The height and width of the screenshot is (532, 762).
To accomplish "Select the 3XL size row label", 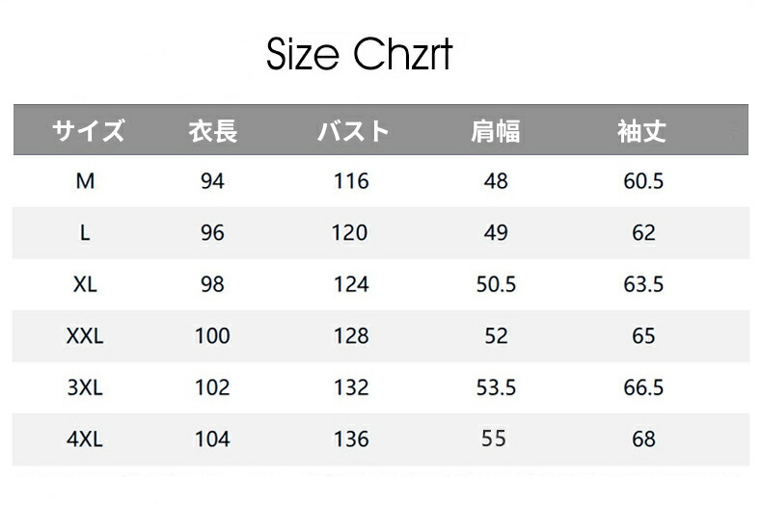I will 85,387.
